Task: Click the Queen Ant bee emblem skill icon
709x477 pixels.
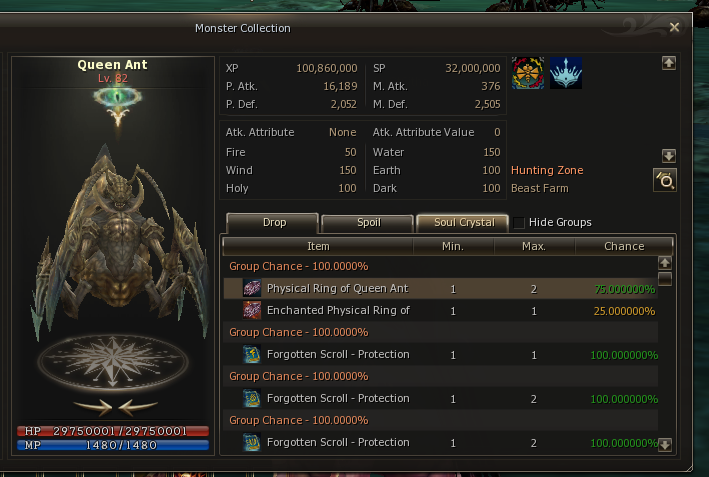Action: point(528,73)
